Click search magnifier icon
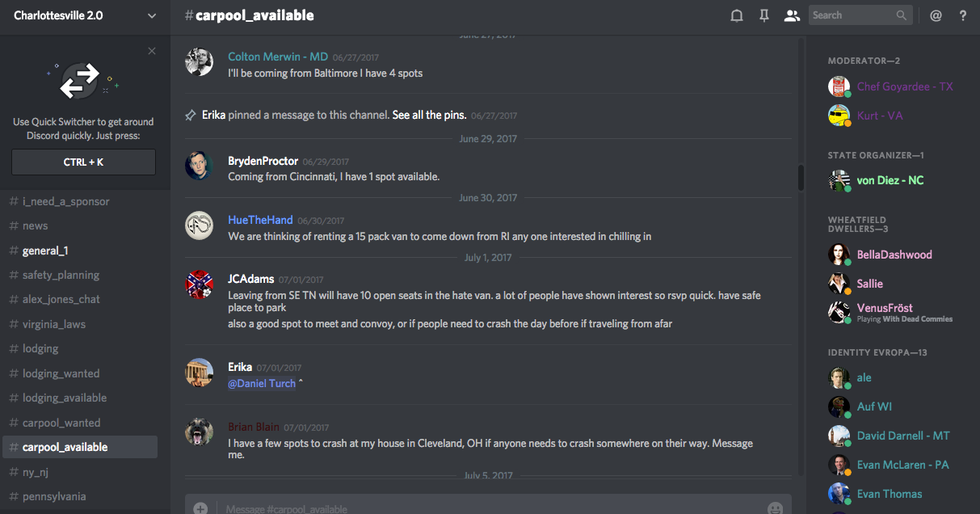 click(902, 15)
